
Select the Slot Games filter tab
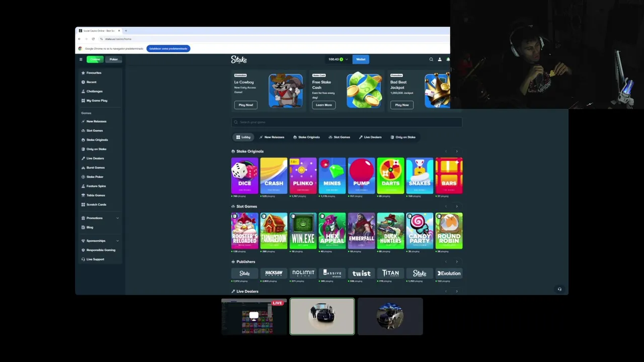pos(339,137)
